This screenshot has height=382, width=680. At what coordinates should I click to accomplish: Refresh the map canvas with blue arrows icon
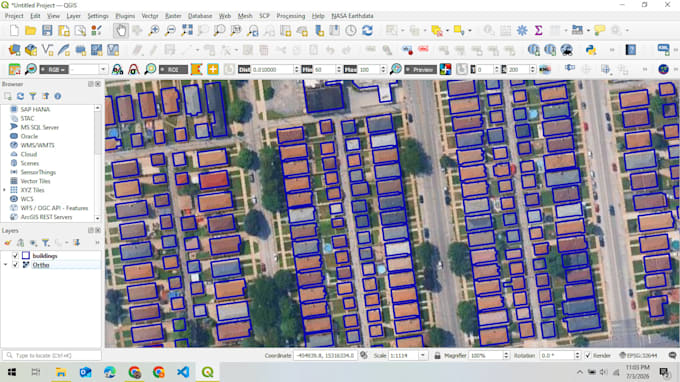pyautogui.click(x=367, y=30)
